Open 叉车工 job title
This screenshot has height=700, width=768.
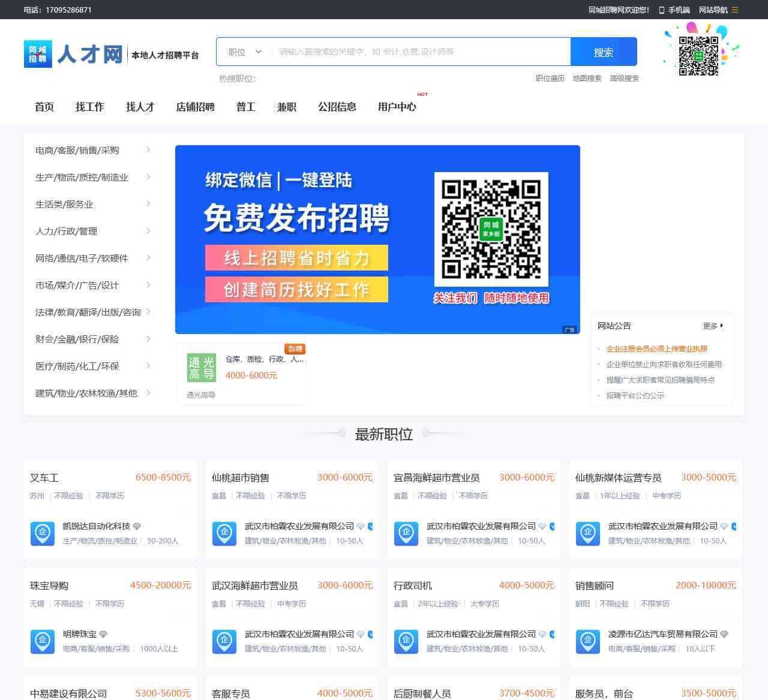pos(44,477)
